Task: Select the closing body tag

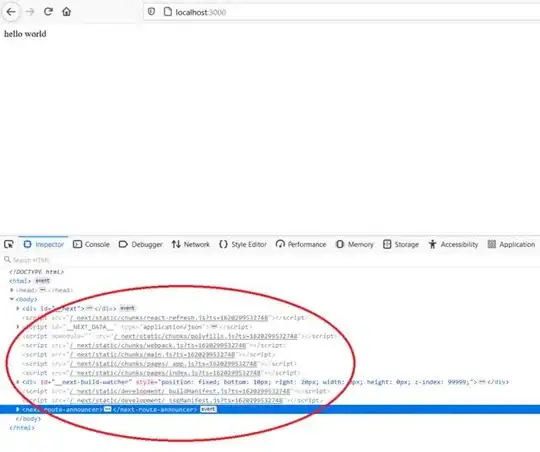Action: [x=28, y=419]
